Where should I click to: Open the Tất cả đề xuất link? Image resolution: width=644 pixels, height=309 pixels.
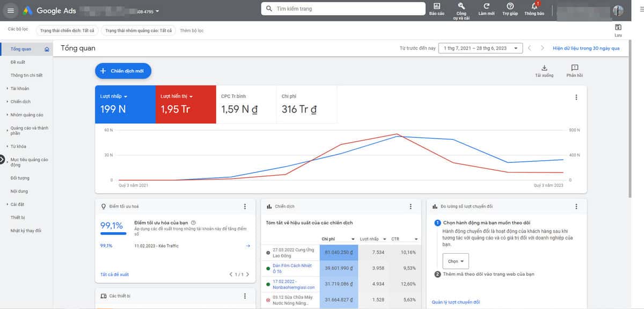click(114, 275)
